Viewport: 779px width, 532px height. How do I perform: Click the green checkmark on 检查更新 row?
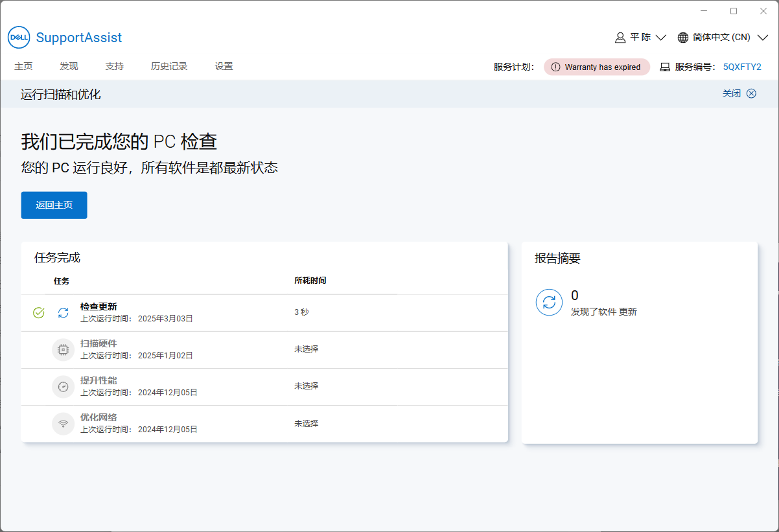pyautogui.click(x=38, y=313)
